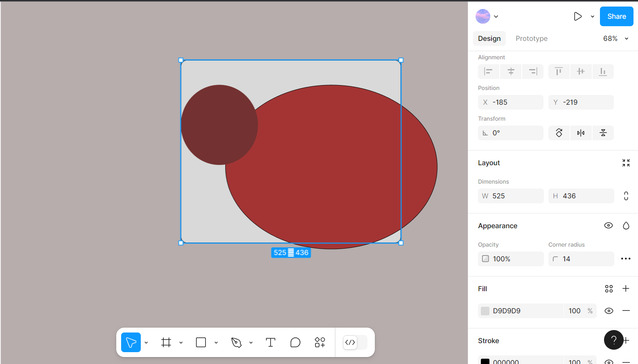Open fill styles library icon
Screen dimensions: 638x364
(609, 289)
